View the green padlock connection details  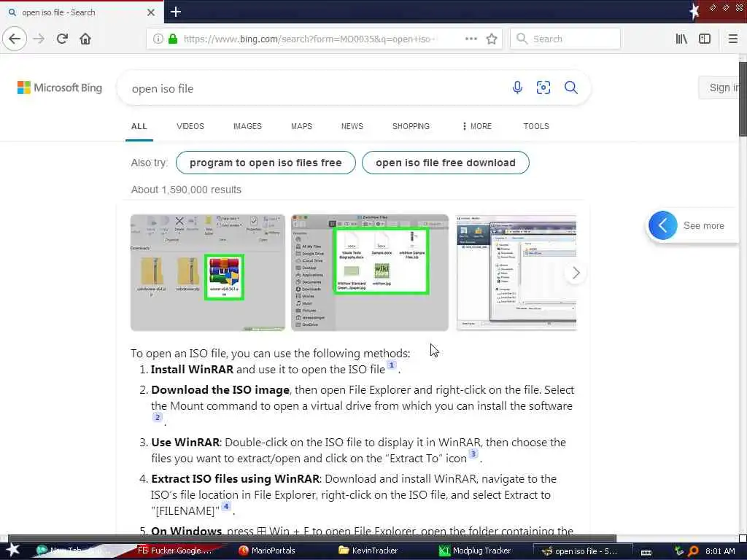pyautogui.click(x=173, y=39)
